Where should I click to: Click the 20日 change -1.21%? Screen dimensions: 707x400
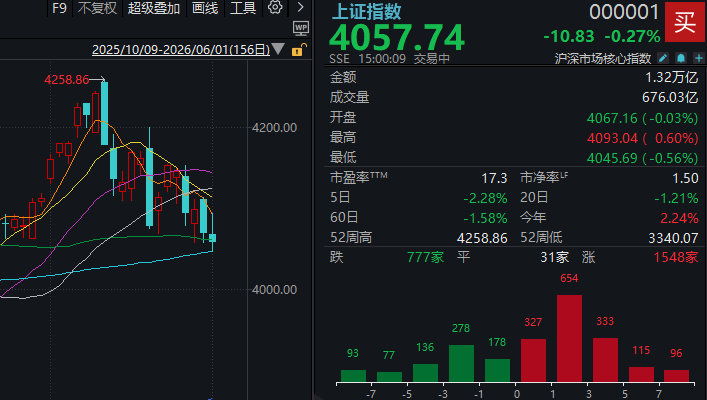676,198
